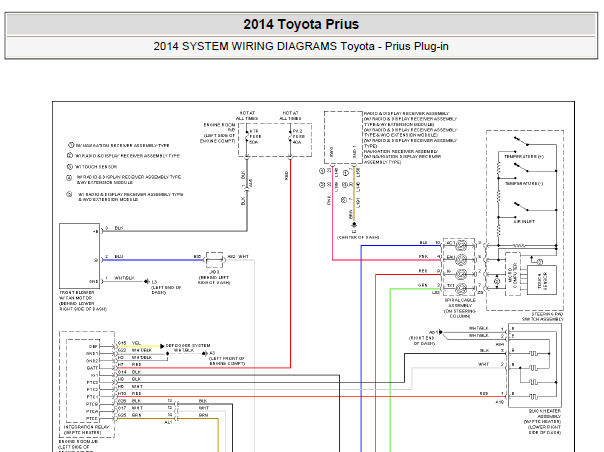Screen dimensions: 604x452
Task: Click the "WHT" wire label right of J/C 3
Action: click(243, 257)
